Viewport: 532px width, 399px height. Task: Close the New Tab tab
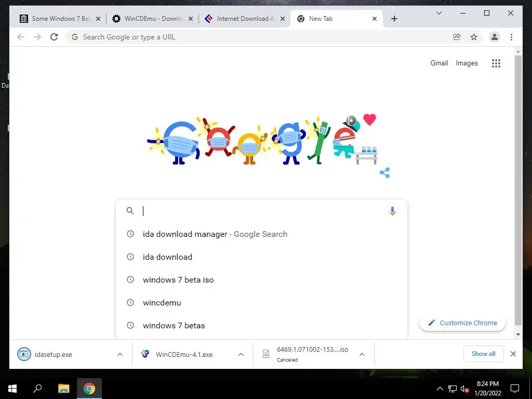pyautogui.click(x=375, y=19)
